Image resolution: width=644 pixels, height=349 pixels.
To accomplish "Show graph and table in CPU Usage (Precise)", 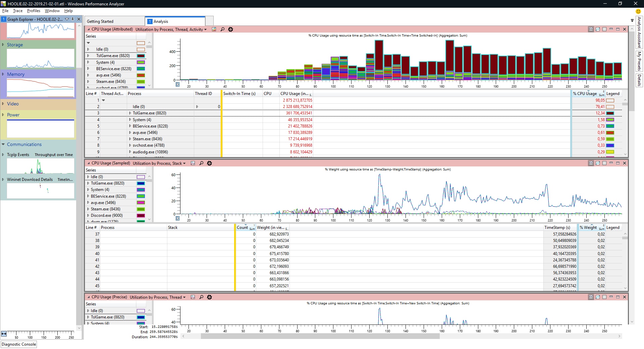I will 591,297.
